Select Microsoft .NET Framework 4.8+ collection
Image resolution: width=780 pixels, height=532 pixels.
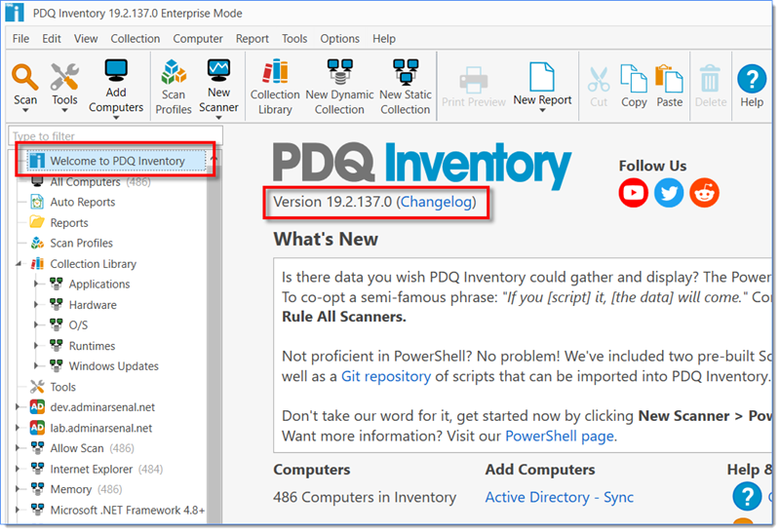click(x=117, y=511)
